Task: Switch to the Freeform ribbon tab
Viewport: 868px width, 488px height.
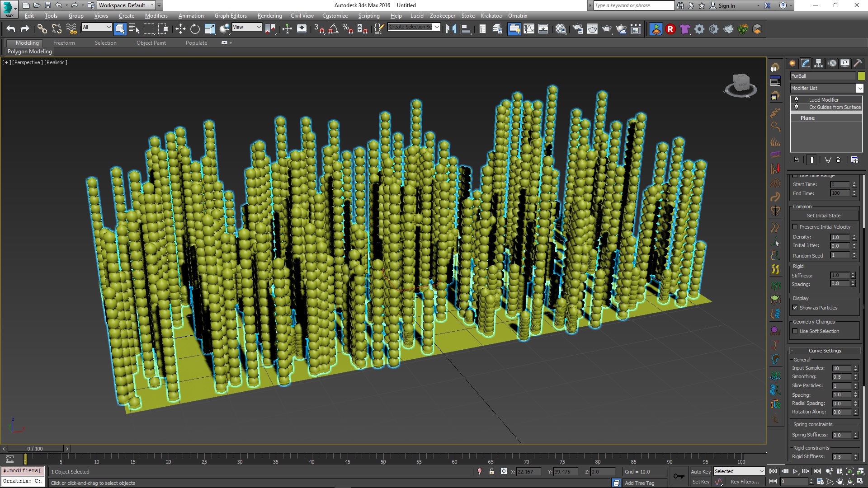Action: coord(64,43)
